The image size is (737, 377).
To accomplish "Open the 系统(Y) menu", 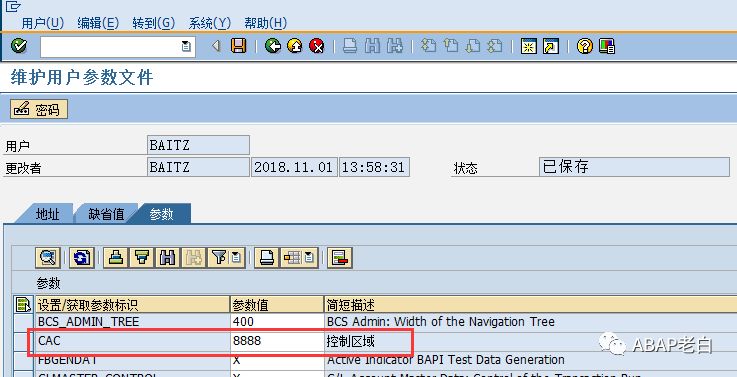I will [x=210, y=23].
